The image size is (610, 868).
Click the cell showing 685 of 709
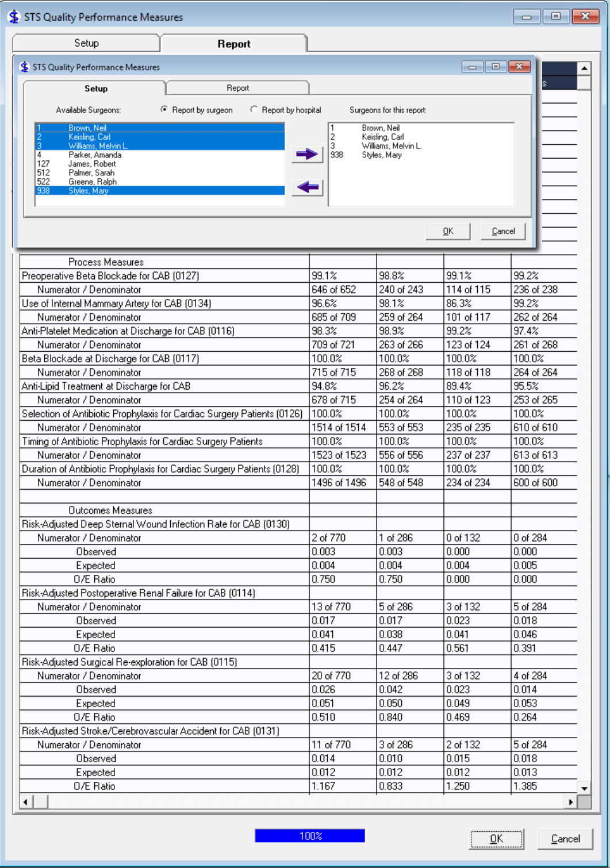(x=343, y=317)
